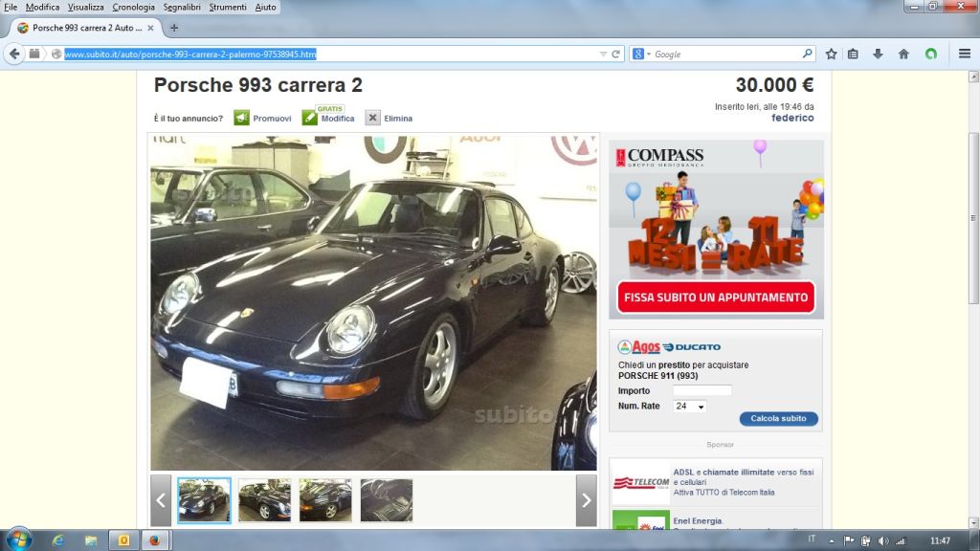This screenshot has width=980, height=551.
Task: Click the volume speaker tray icon
Action: pyautogui.click(x=882, y=541)
